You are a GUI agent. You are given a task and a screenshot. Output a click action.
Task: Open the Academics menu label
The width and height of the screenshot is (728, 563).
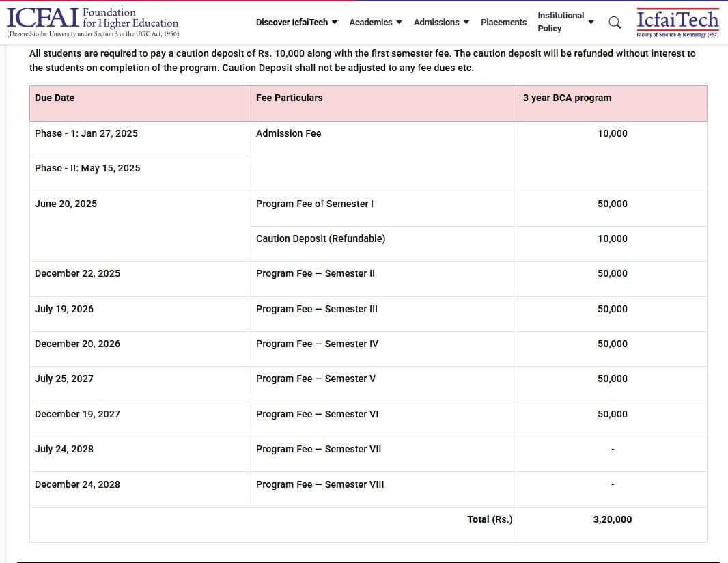tap(370, 23)
